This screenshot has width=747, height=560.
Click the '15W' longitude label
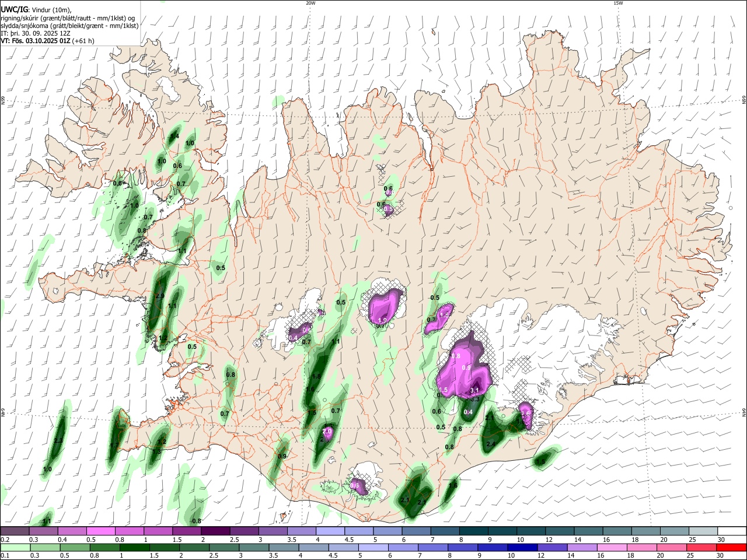point(618,3)
